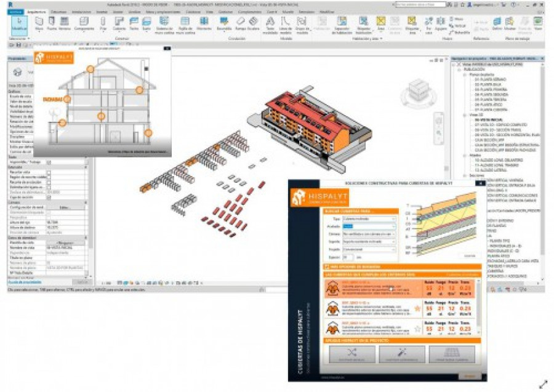Select the Etiquetar área tool
The image size is (554, 392).
412,25
